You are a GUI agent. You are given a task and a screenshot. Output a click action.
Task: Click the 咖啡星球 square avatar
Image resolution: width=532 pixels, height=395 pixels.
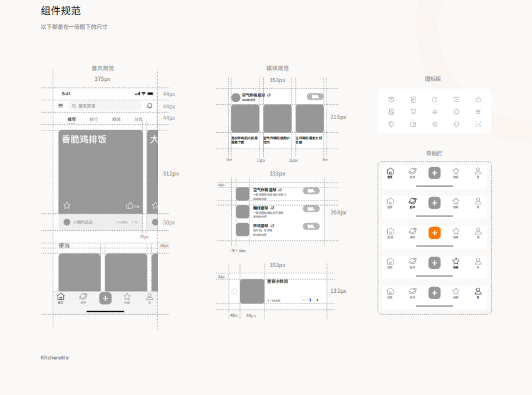pyautogui.click(x=243, y=212)
